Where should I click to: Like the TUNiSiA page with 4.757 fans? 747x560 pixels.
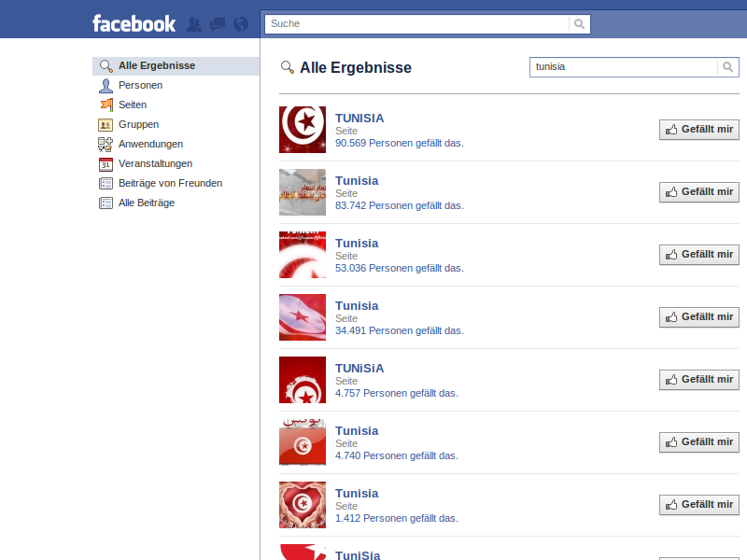pos(698,379)
